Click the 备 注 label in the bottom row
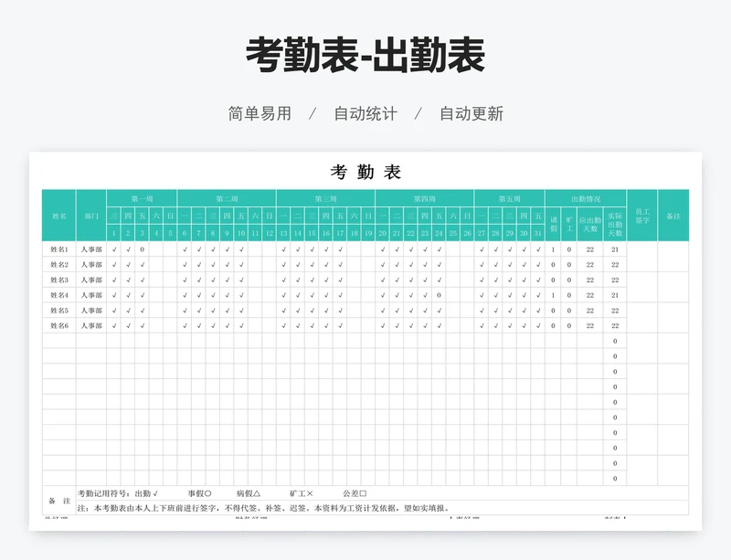Image resolution: width=731 pixels, height=560 pixels. click(x=59, y=501)
